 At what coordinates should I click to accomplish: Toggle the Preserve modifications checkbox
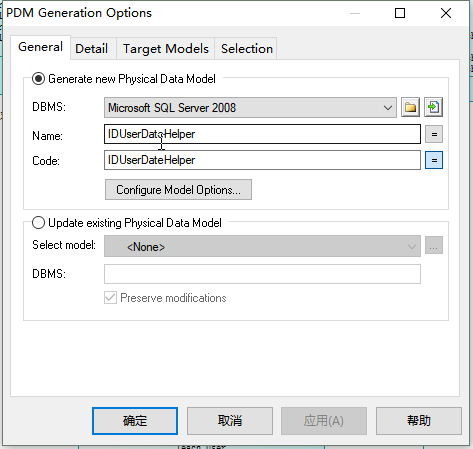[110, 298]
